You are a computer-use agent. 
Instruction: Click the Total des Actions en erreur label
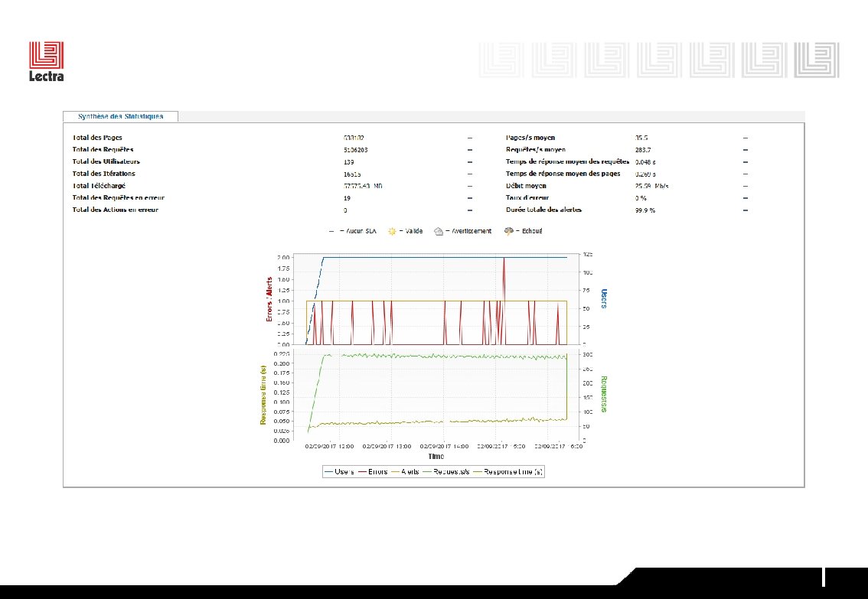point(115,210)
